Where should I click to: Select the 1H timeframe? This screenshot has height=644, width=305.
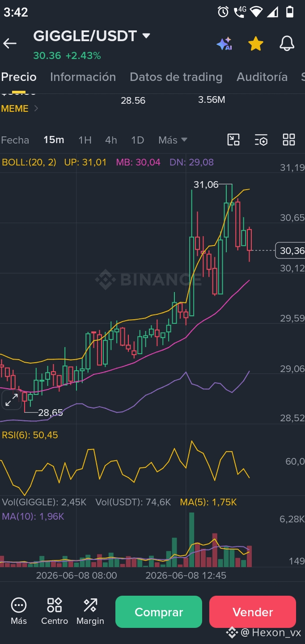click(85, 140)
